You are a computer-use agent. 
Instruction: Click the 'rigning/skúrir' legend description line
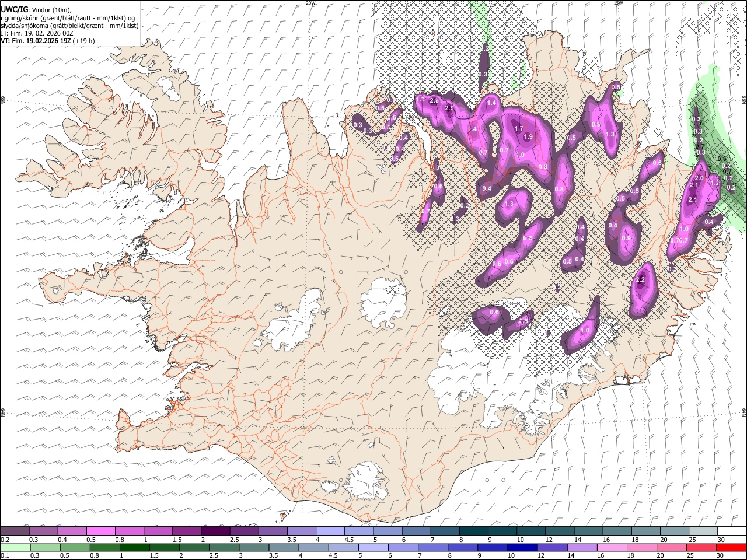tap(68, 18)
